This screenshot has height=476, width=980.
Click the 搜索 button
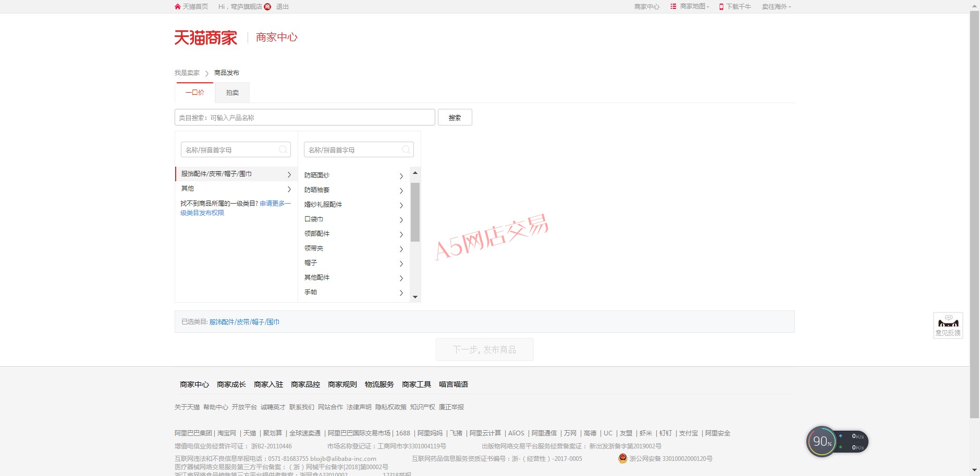(x=455, y=118)
